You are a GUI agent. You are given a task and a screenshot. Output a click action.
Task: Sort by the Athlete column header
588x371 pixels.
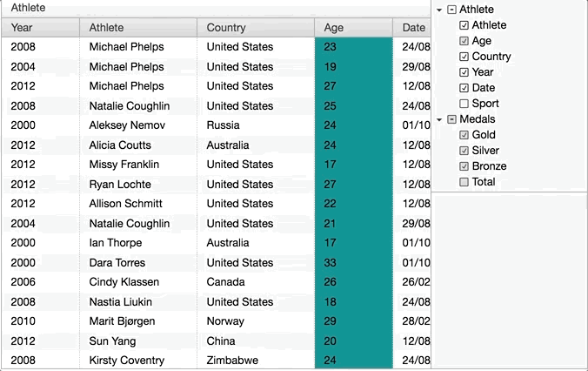(x=138, y=27)
